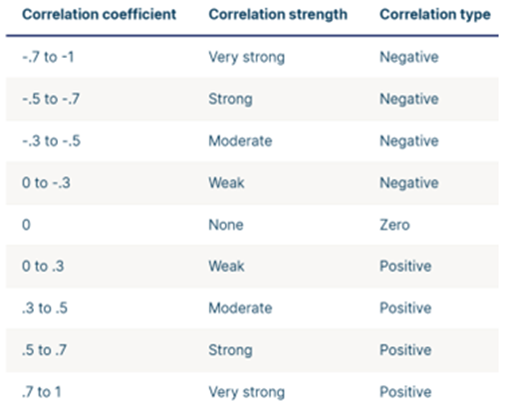This screenshot has height=415, width=508.
Task: Click Positive in the Moderate row
Action: (x=406, y=308)
